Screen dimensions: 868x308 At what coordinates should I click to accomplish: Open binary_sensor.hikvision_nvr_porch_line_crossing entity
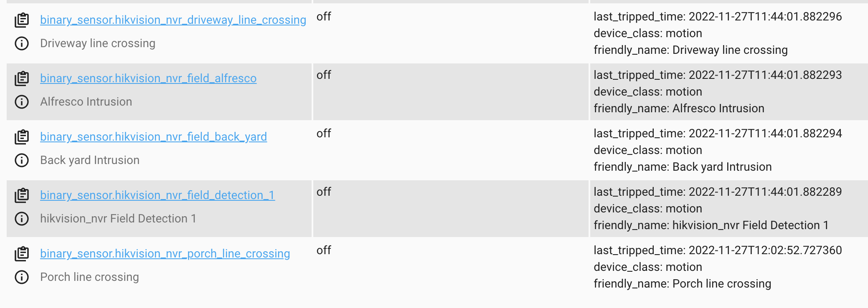(165, 253)
